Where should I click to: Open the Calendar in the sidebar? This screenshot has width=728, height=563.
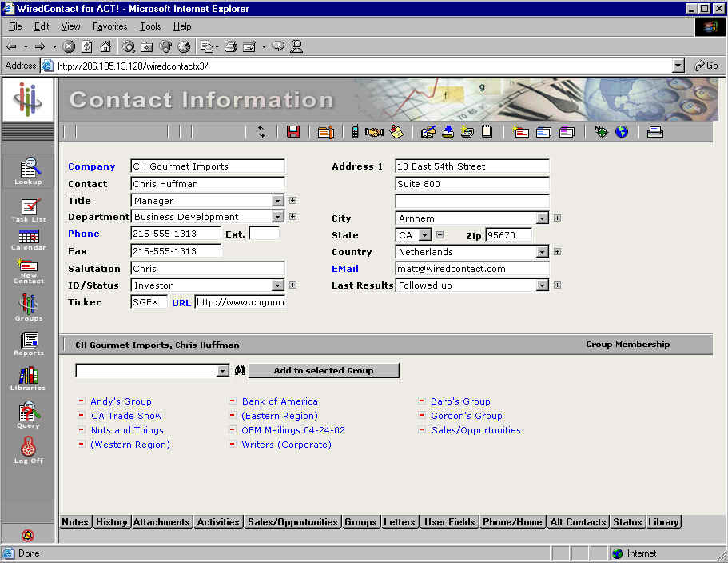pyautogui.click(x=28, y=240)
